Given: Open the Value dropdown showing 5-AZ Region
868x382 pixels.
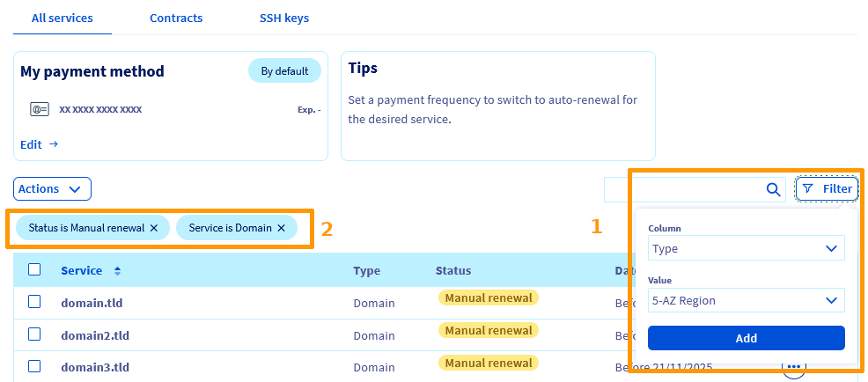Looking at the screenshot, I should click(x=747, y=301).
